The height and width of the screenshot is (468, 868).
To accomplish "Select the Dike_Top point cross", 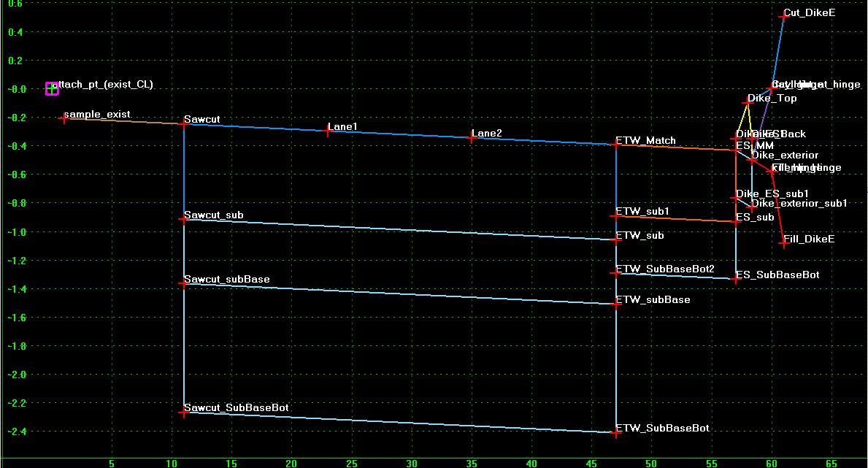I will pyautogui.click(x=748, y=102).
